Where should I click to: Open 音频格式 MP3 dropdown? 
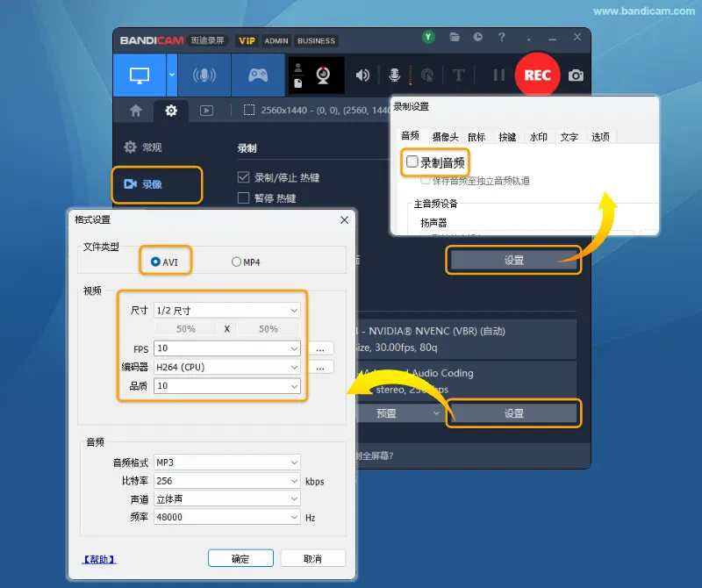(227, 463)
